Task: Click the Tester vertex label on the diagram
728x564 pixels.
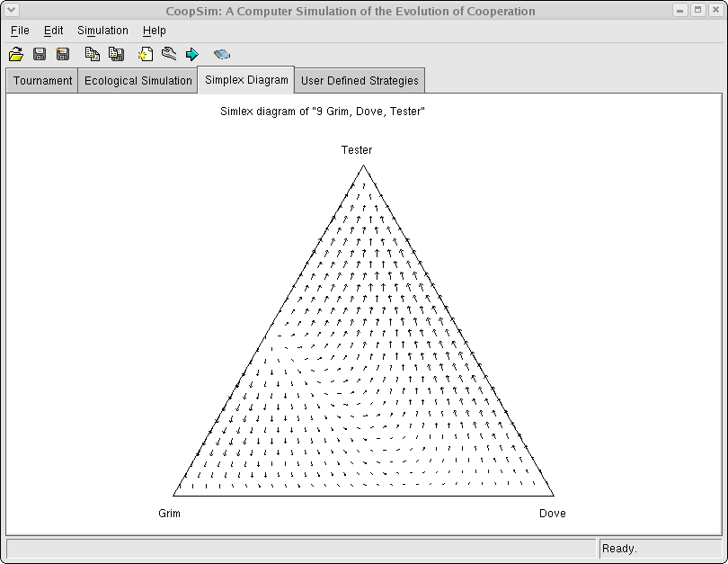Action: coord(355,150)
